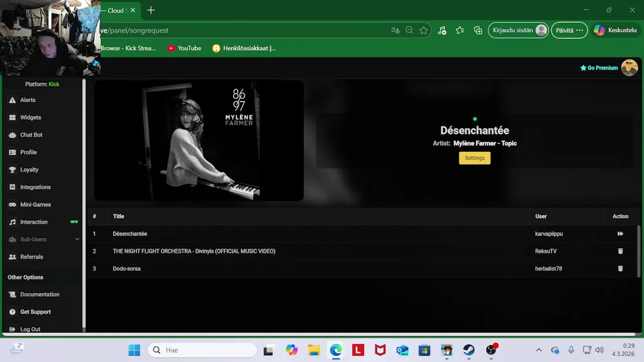644x362 pixels.
Task: Click the User column header
Action: [x=541, y=216]
